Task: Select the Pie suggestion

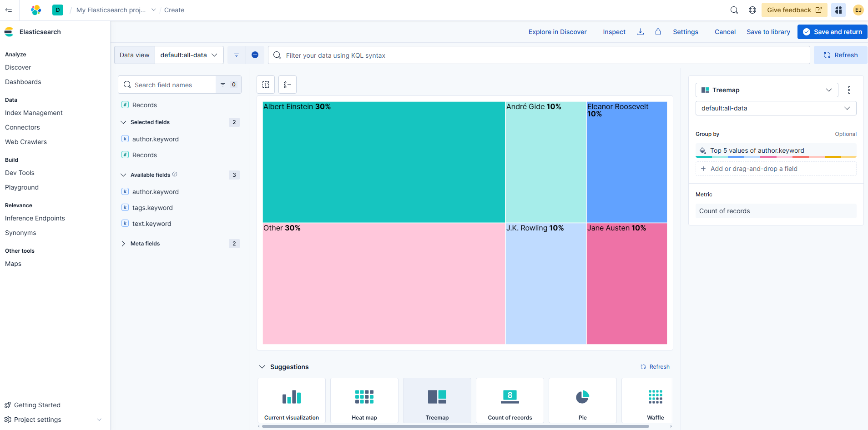Action: tap(583, 400)
